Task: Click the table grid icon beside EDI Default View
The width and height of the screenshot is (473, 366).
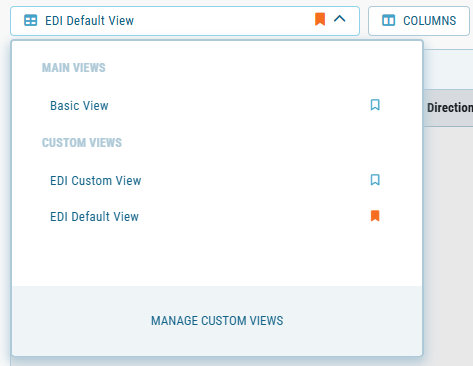Action: click(x=31, y=20)
